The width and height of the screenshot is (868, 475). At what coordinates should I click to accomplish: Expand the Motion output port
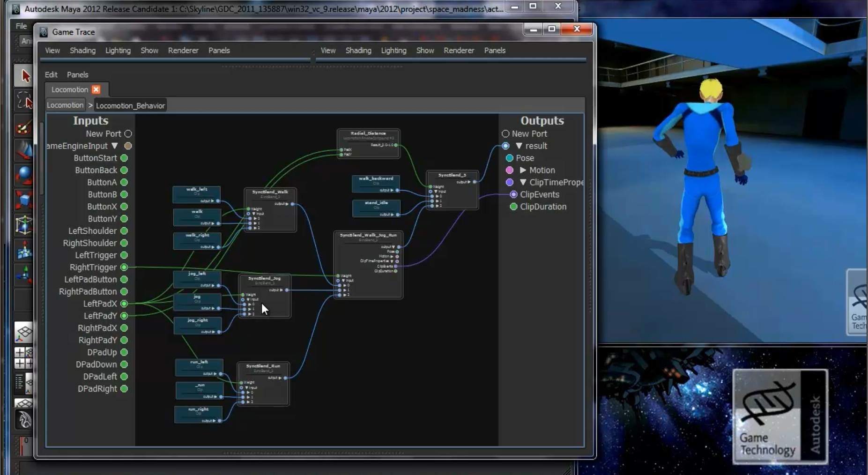click(523, 171)
